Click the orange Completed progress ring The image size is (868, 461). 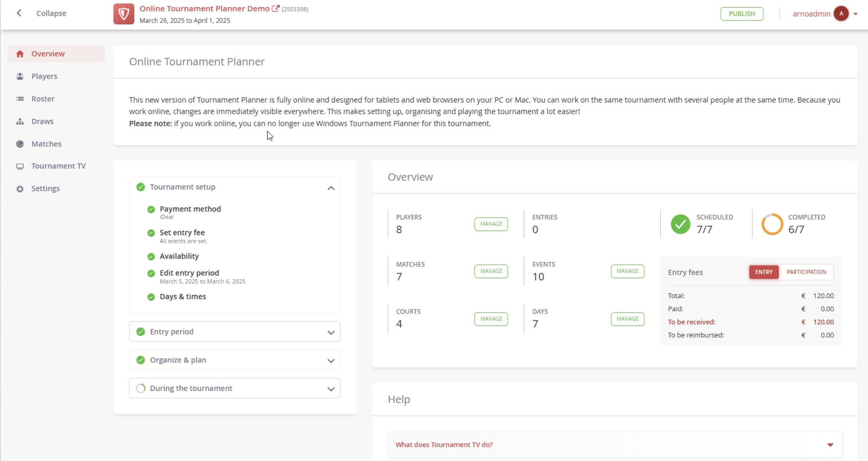click(x=772, y=224)
